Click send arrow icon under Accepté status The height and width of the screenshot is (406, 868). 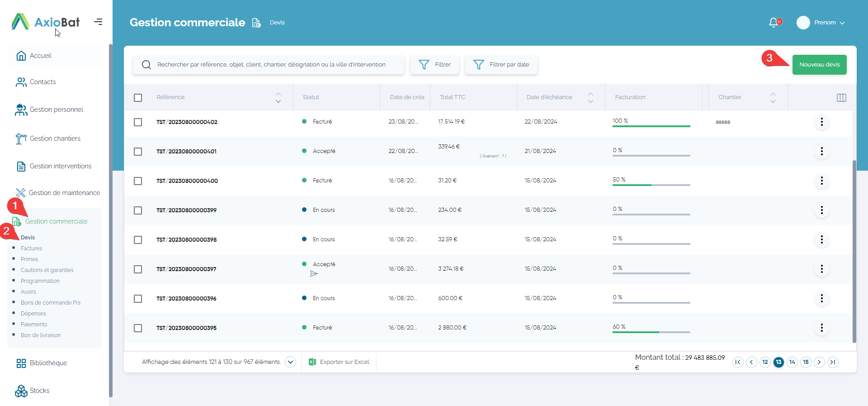(314, 274)
